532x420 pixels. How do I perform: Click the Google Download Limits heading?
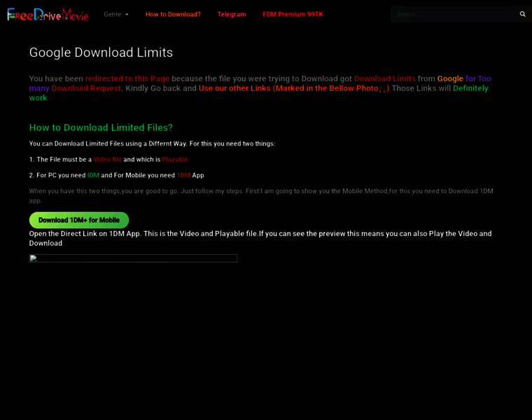click(101, 52)
